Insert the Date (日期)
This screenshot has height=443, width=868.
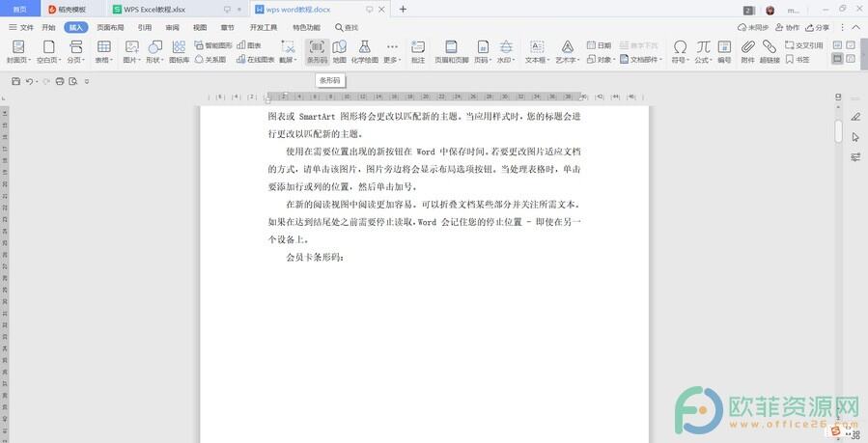pyautogui.click(x=599, y=45)
